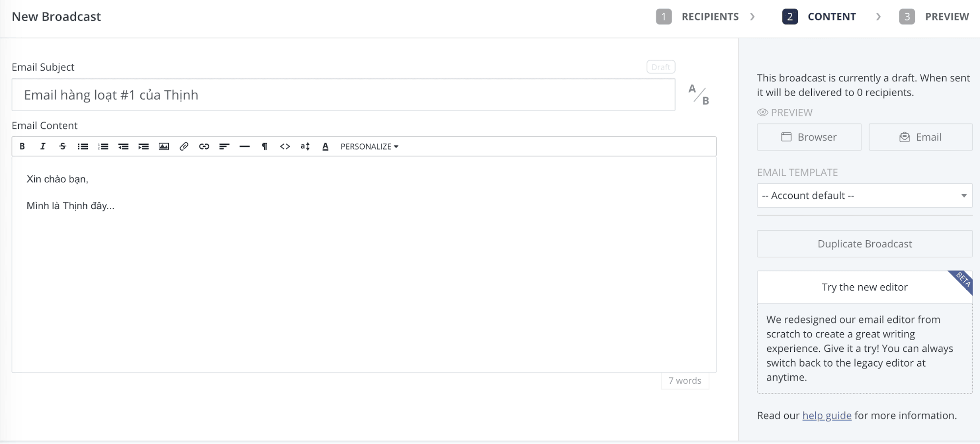Click the 'New Broadcast' page title
980x444 pixels.
click(56, 17)
